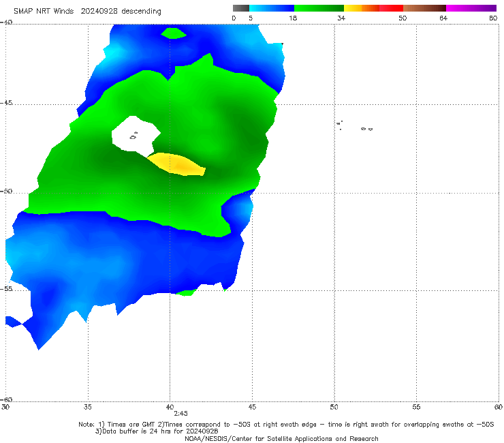The image size is (504, 443).
Task: Click the color bar label 5
Action: pos(251,18)
